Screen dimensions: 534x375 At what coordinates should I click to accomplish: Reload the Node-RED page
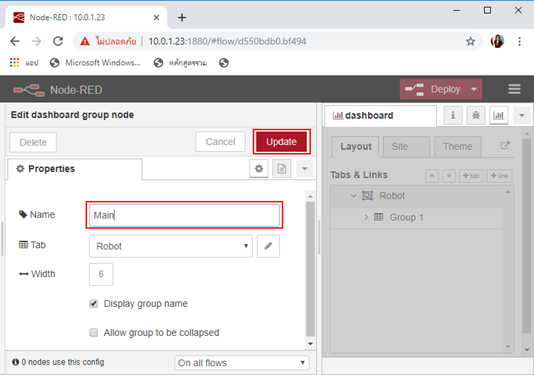tap(58, 42)
